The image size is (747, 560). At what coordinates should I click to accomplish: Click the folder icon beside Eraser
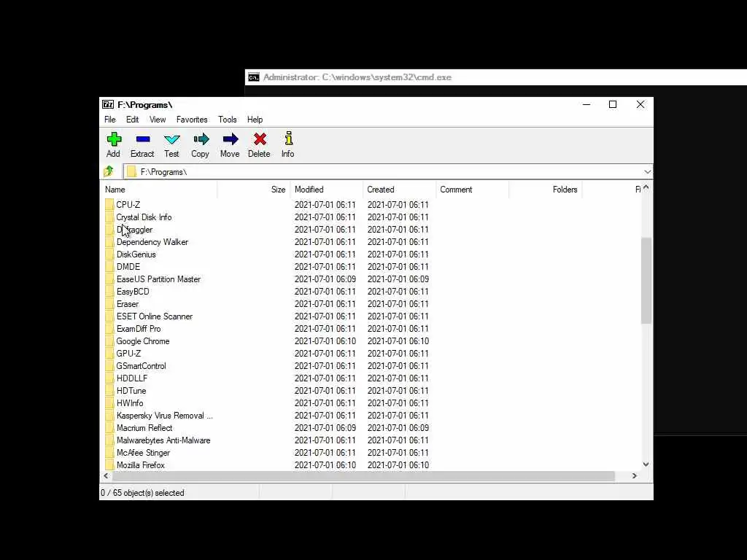click(x=109, y=304)
